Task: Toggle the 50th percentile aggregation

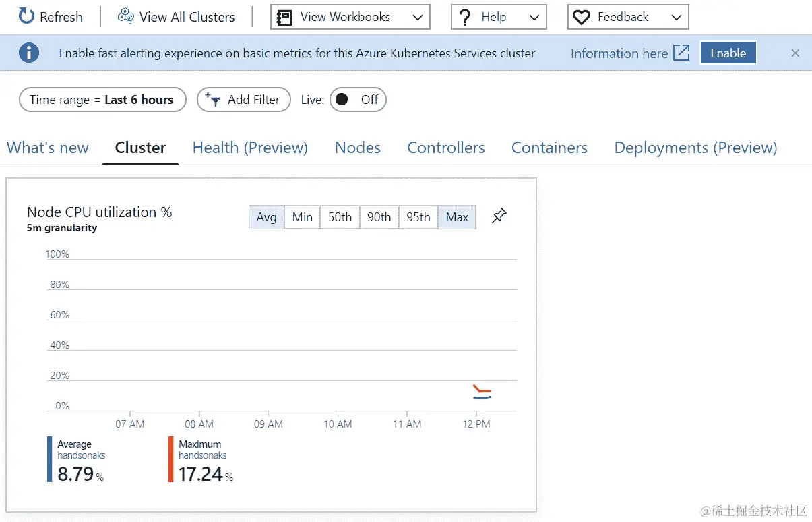Action: pyautogui.click(x=340, y=217)
